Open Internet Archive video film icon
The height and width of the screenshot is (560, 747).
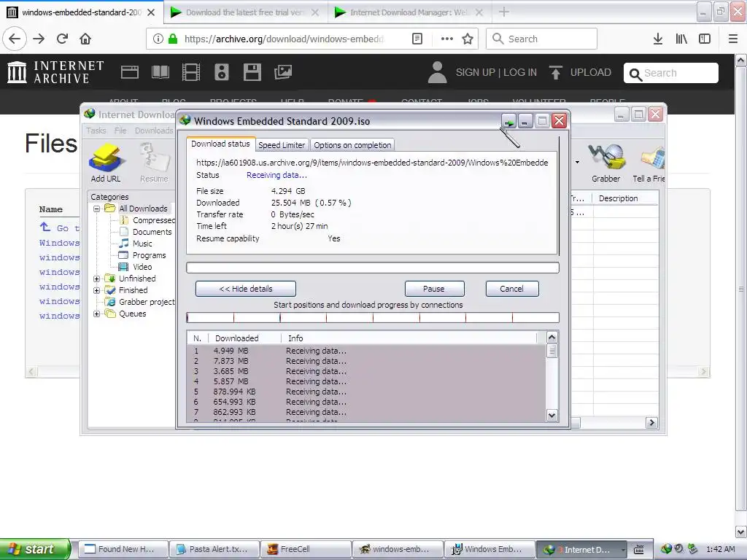point(191,72)
